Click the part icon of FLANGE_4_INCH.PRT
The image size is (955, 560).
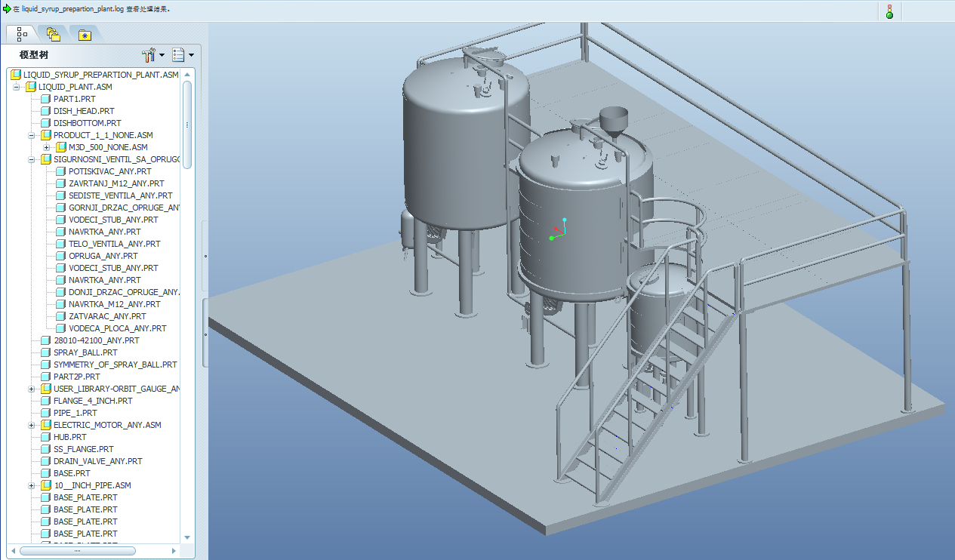click(x=45, y=401)
